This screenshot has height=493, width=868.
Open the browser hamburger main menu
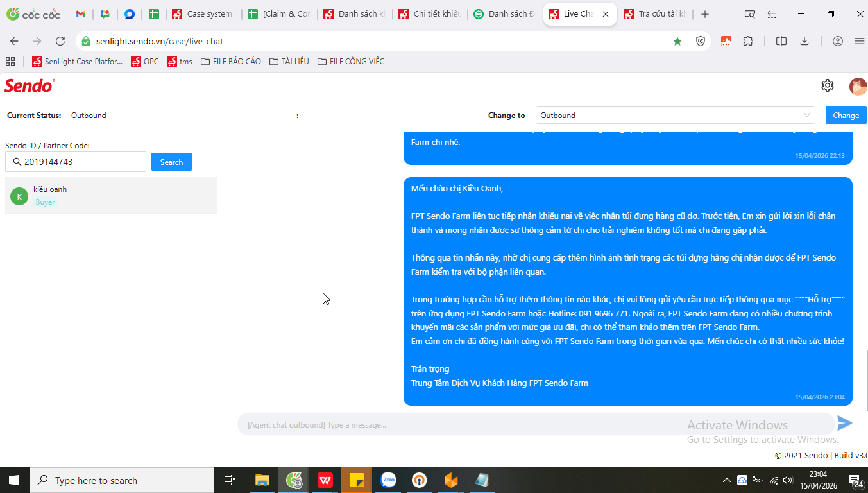pos(860,41)
